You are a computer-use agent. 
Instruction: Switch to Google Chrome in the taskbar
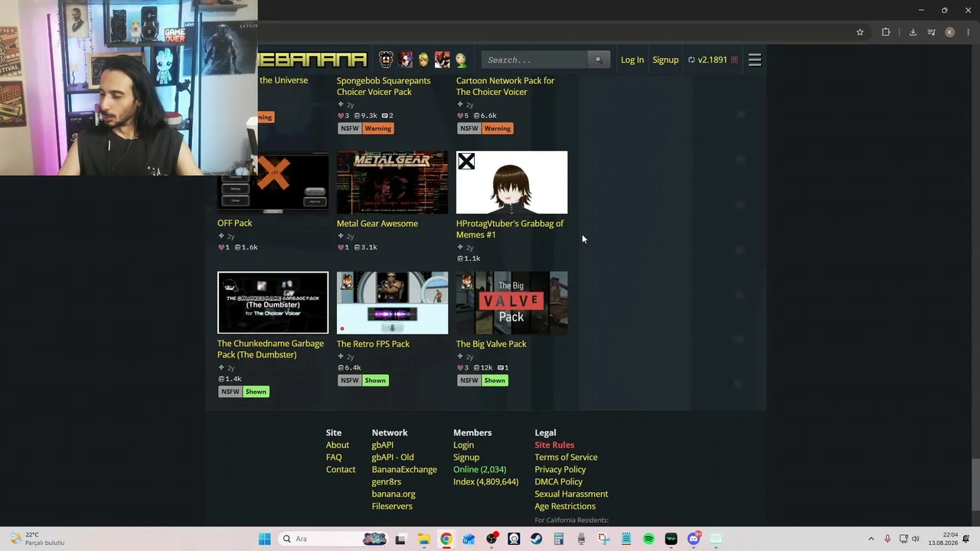pos(446,539)
